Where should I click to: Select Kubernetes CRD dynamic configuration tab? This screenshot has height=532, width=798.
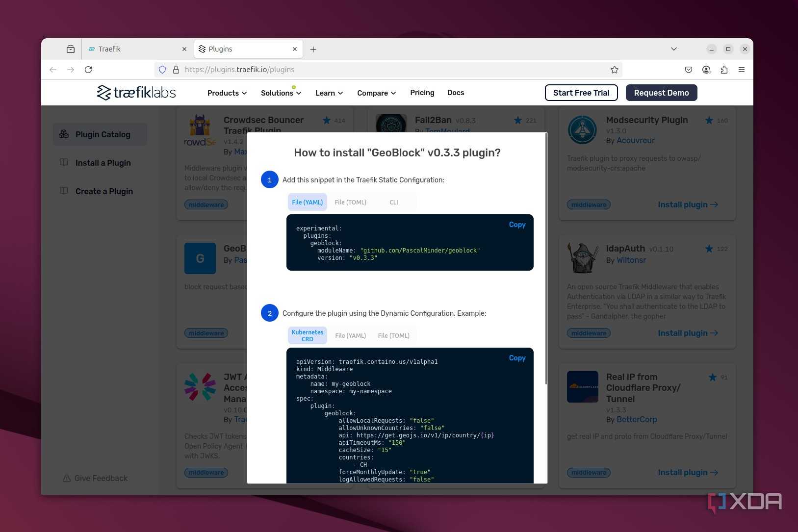tap(308, 335)
